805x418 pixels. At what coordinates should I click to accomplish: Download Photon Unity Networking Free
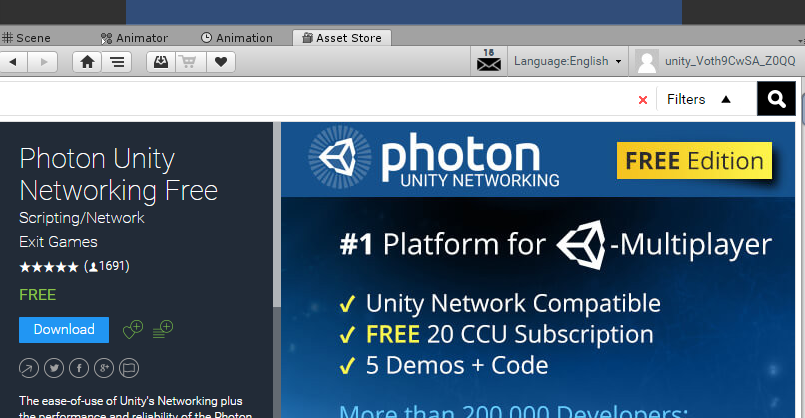[x=64, y=330]
